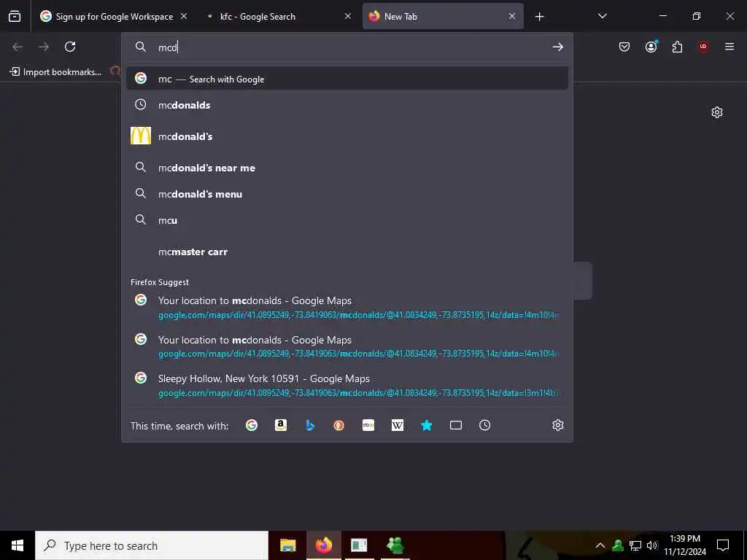
Task: Select mcu search suggestion
Action: click(347, 220)
